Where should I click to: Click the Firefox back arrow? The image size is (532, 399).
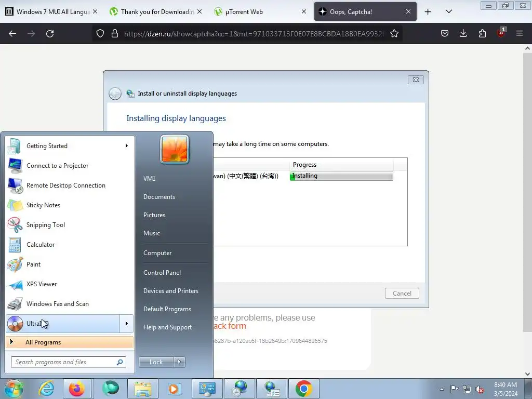point(12,34)
